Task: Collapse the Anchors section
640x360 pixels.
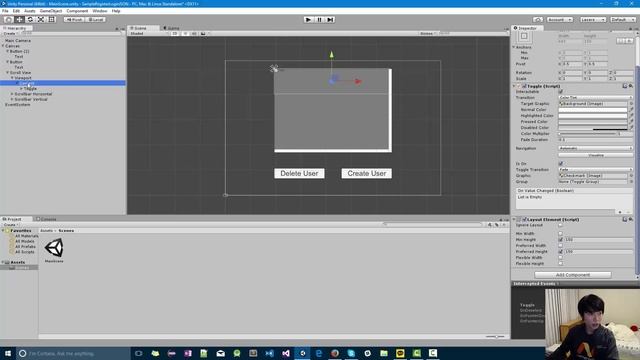Action: 514,47
